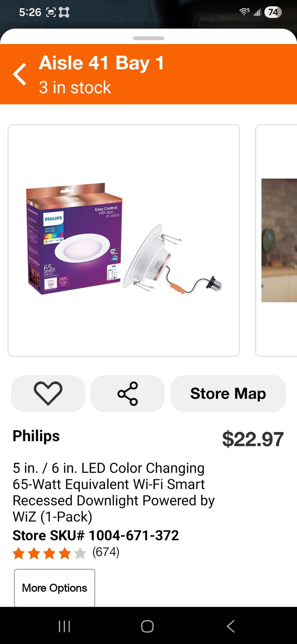The image size is (297, 644).
Task: Tap the Wi-Fi status icon
Action: coord(244,12)
